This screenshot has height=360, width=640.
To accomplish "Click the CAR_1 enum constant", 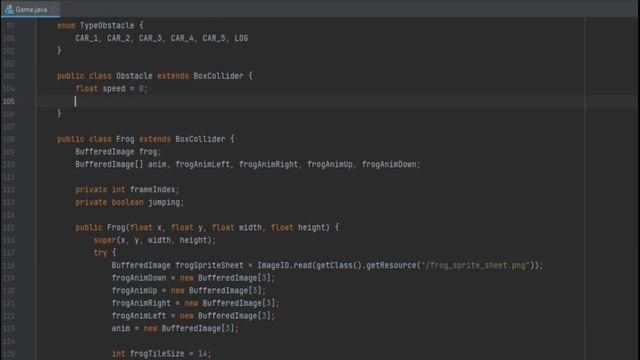I will [x=87, y=38].
